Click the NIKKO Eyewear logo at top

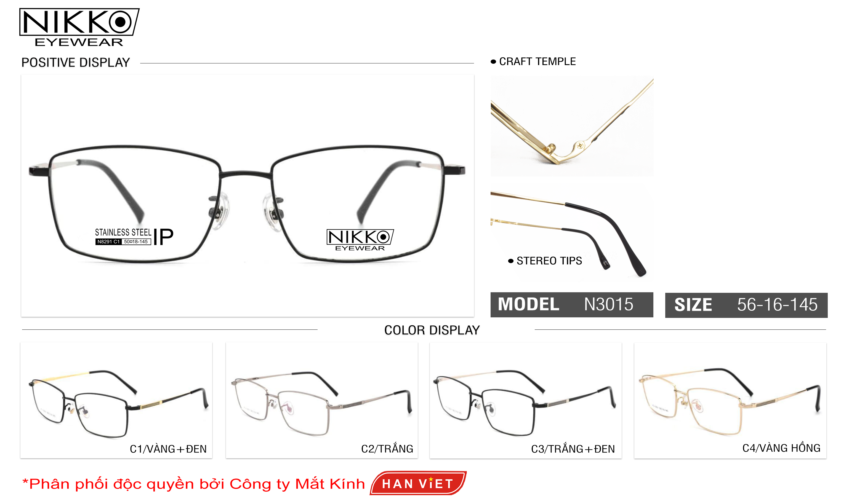tap(79, 27)
